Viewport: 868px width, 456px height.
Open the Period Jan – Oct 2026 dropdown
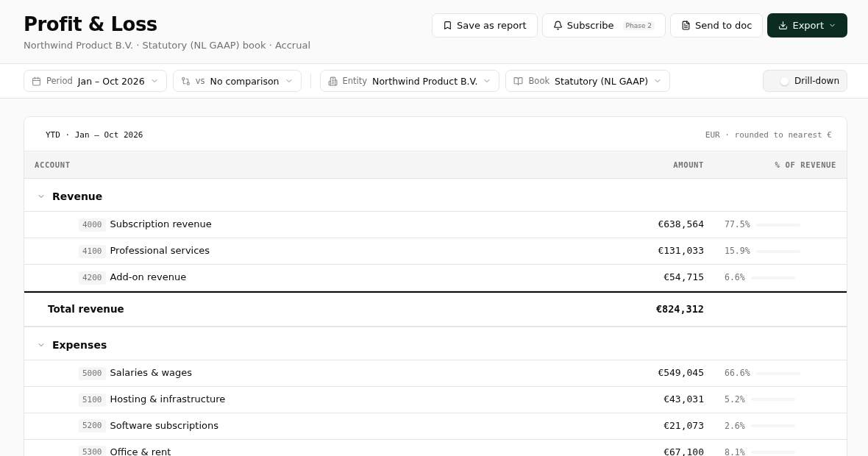pos(95,81)
